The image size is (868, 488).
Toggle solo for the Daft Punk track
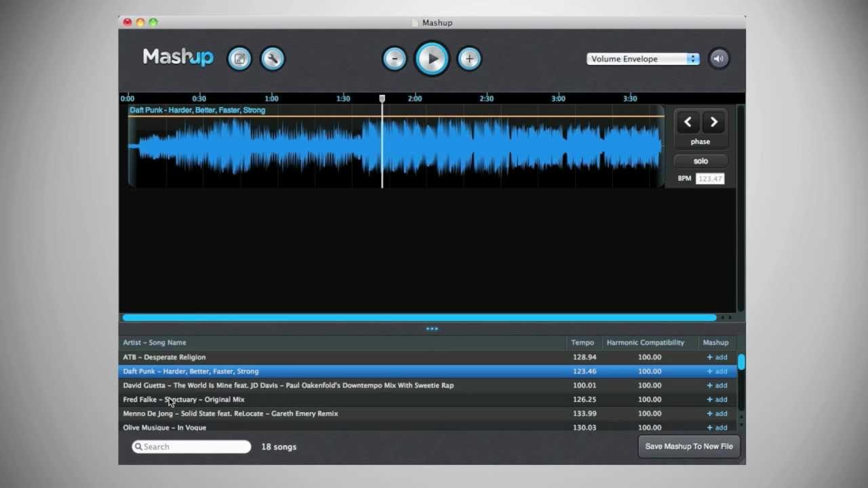click(x=701, y=161)
